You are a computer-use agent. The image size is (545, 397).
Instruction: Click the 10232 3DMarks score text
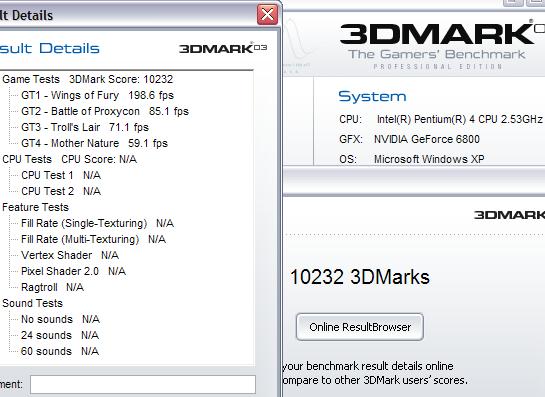360,277
